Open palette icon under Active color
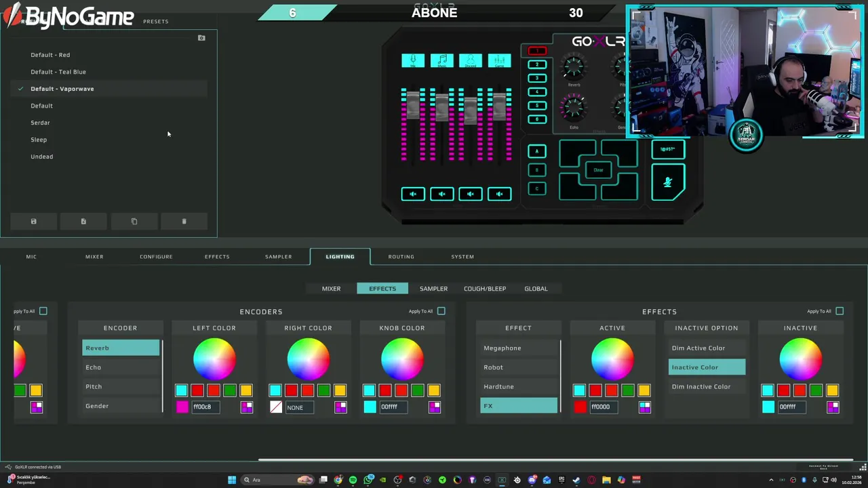 644,407
